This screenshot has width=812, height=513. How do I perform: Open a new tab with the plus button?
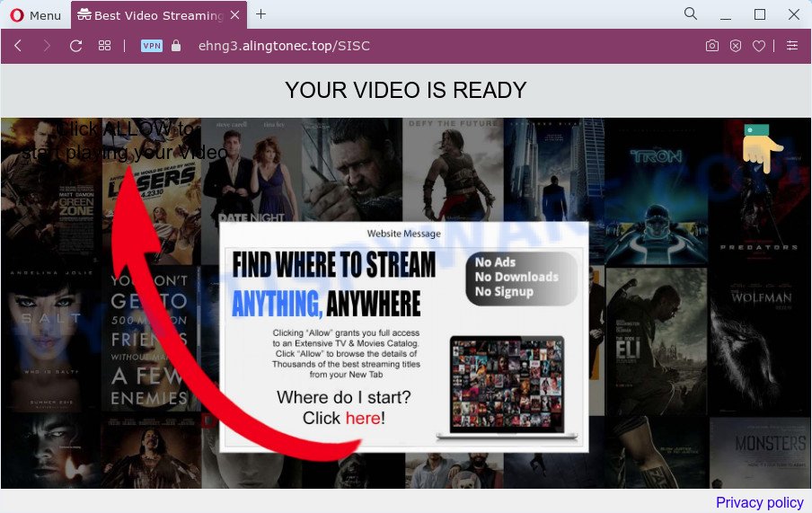[x=261, y=14]
